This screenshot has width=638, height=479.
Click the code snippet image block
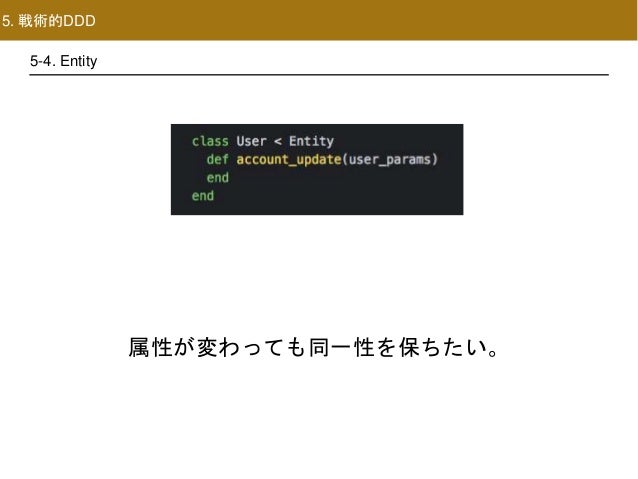tap(317, 169)
